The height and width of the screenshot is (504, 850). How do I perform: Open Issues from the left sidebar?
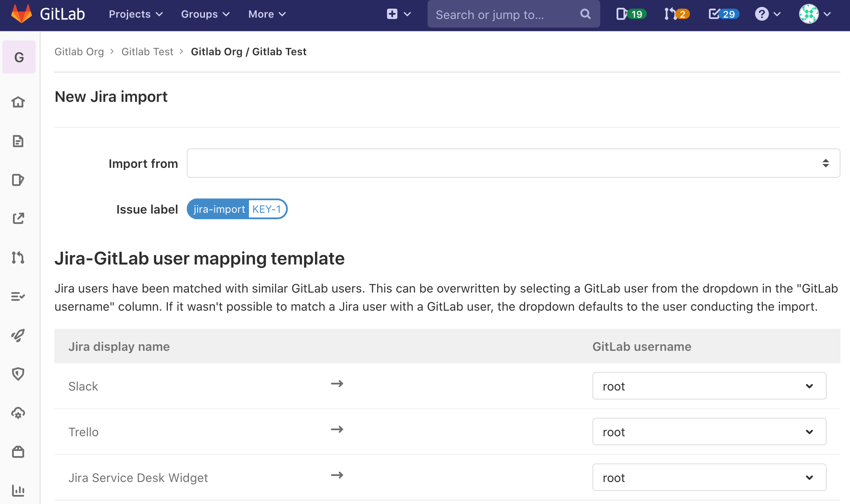tap(19, 180)
